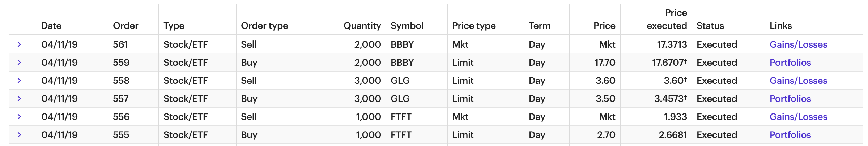868x146 pixels.
Task: Open Portfolios link for order 557
Action: [x=790, y=99]
